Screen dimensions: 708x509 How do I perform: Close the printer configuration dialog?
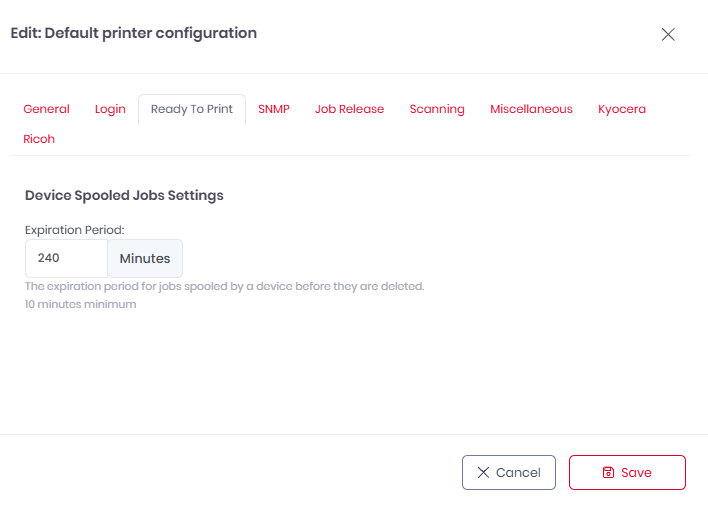tap(668, 34)
